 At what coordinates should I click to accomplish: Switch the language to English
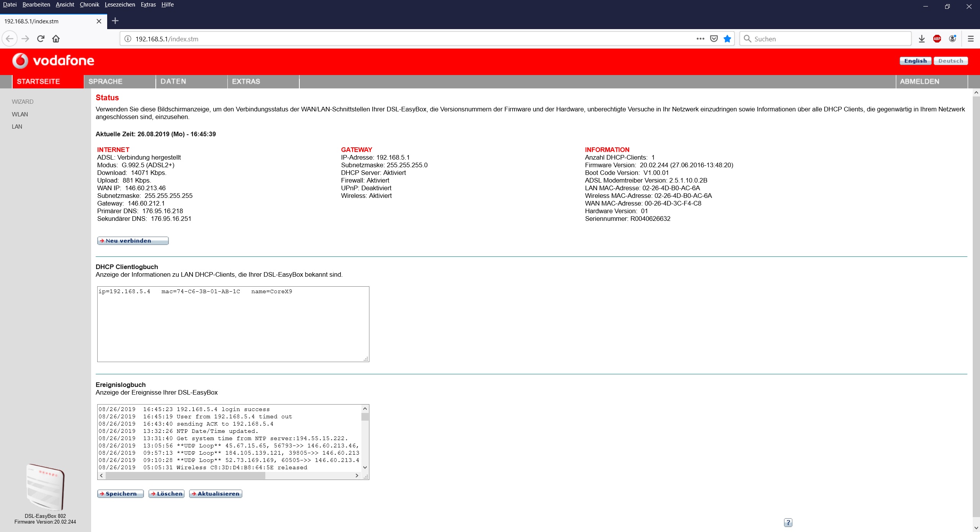(x=915, y=61)
